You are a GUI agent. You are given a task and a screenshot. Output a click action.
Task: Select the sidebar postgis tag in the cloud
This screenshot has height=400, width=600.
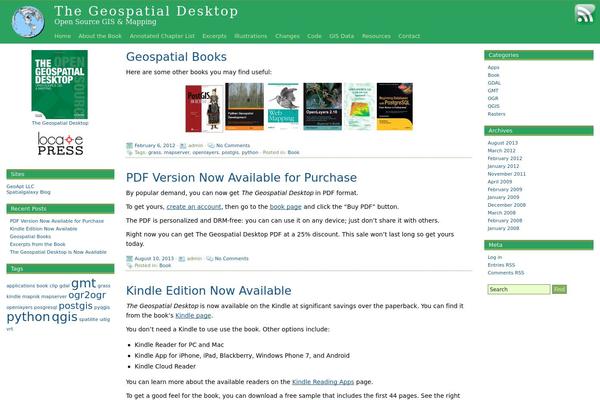pos(75,306)
